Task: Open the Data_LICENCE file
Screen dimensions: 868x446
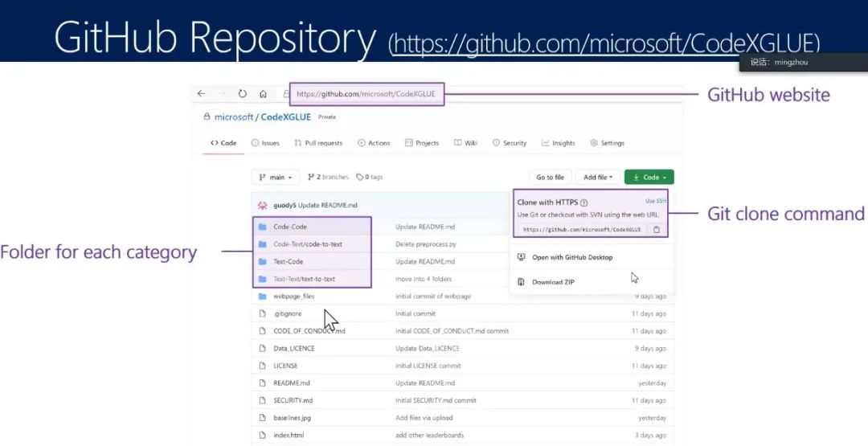Action: tap(294, 349)
